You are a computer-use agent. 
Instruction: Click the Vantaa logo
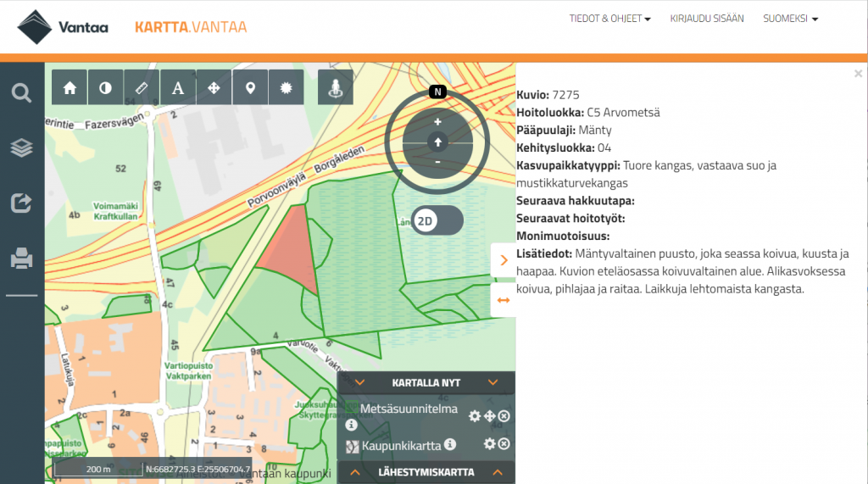[x=63, y=27]
